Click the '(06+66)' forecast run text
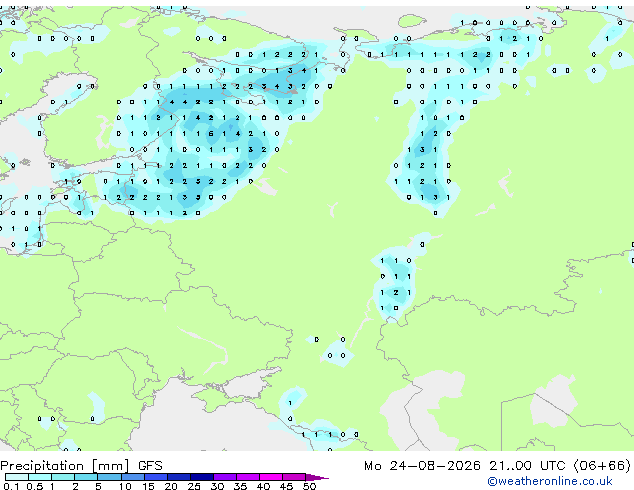Viewport: 634px width, 490px height. [x=602, y=466]
